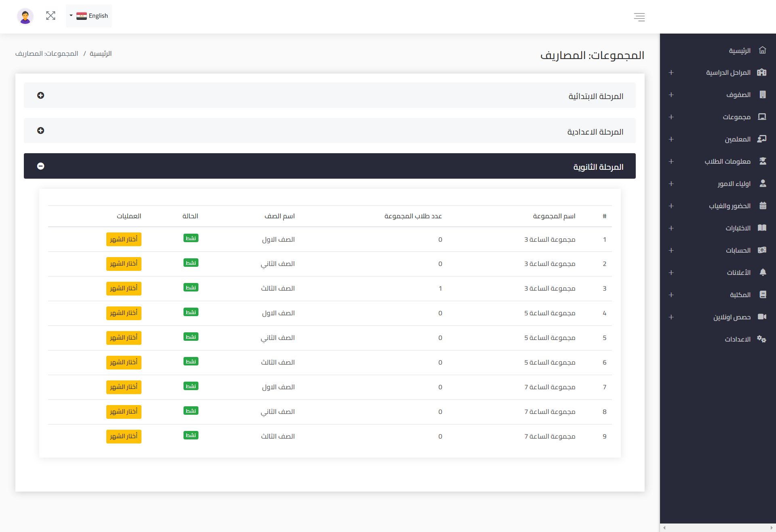Click أختار الشهر button in row 1
This screenshot has height=532, width=776.
pyautogui.click(x=124, y=239)
